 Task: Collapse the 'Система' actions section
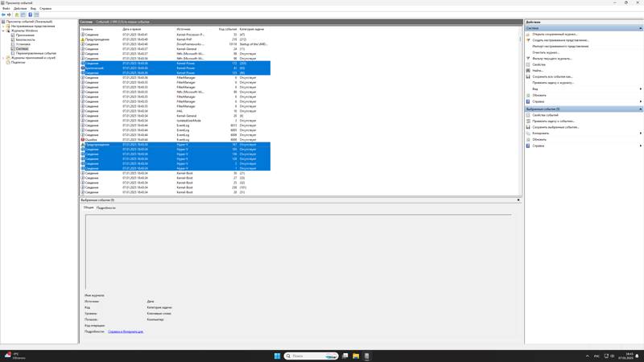(640, 28)
